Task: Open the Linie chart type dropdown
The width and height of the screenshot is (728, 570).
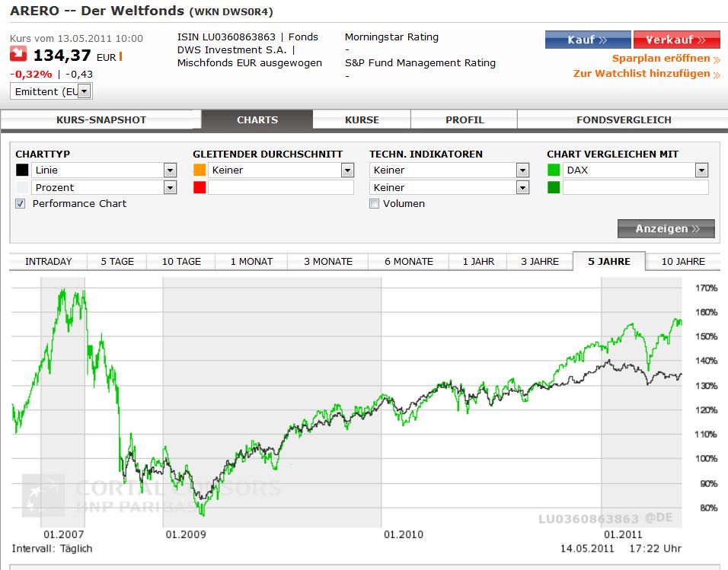Action: point(104,170)
